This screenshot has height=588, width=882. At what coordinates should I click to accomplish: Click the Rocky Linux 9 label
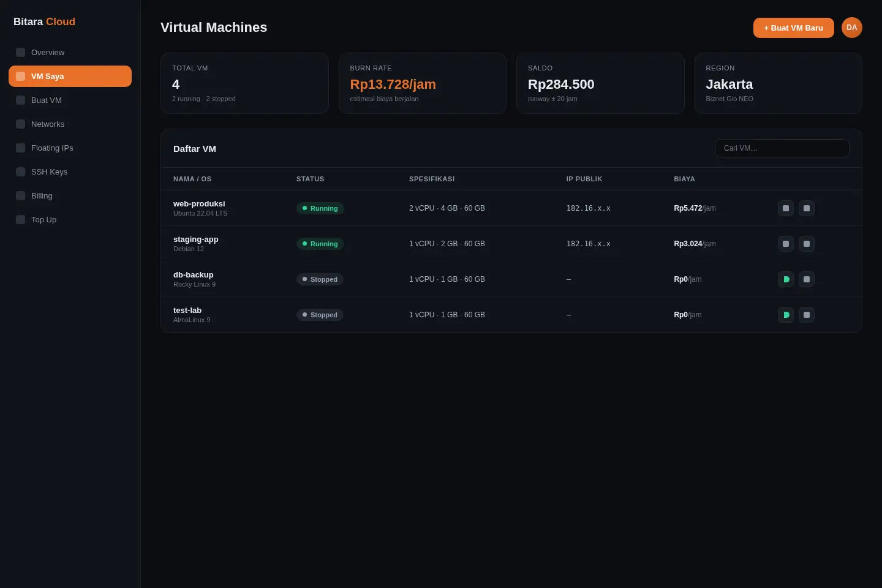pos(195,285)
